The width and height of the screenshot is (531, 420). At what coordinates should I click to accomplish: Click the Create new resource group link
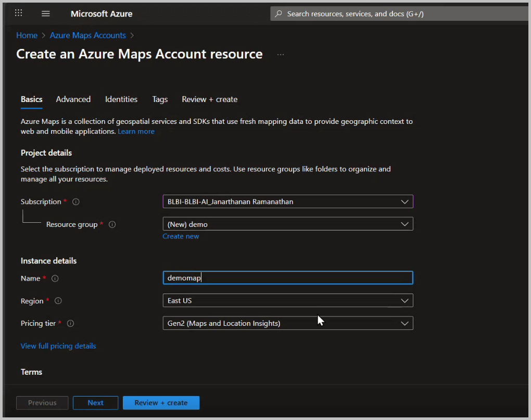coord(181,236)
